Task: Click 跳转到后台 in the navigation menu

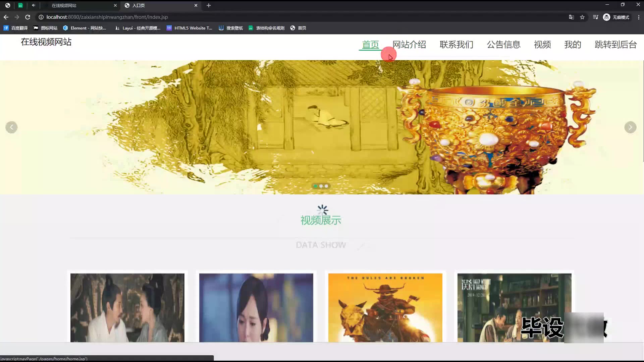Action: 615,45
